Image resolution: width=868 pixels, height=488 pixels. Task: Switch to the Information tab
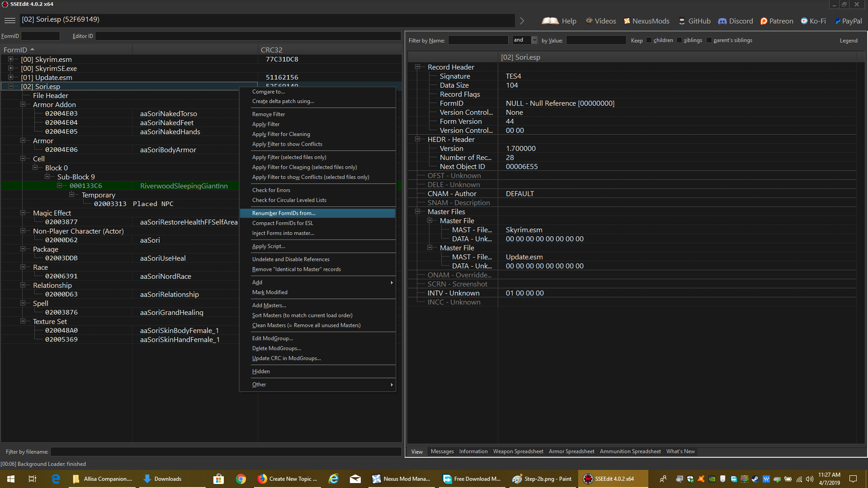coord(473,451)
